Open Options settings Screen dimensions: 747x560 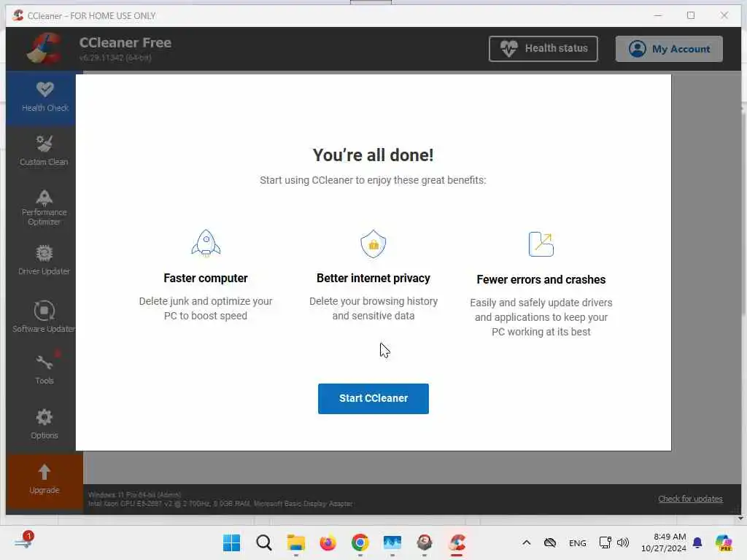point(44,424)
